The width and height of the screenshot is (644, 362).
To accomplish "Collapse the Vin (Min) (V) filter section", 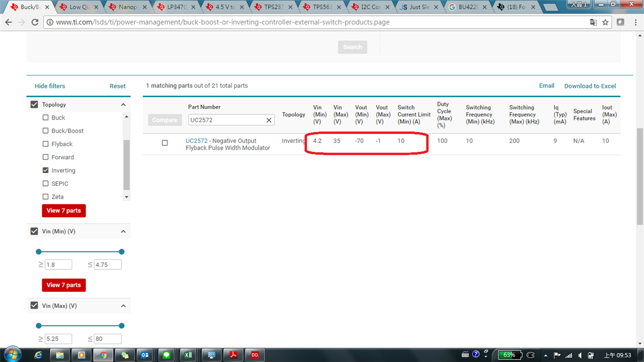I will [123, 232].
